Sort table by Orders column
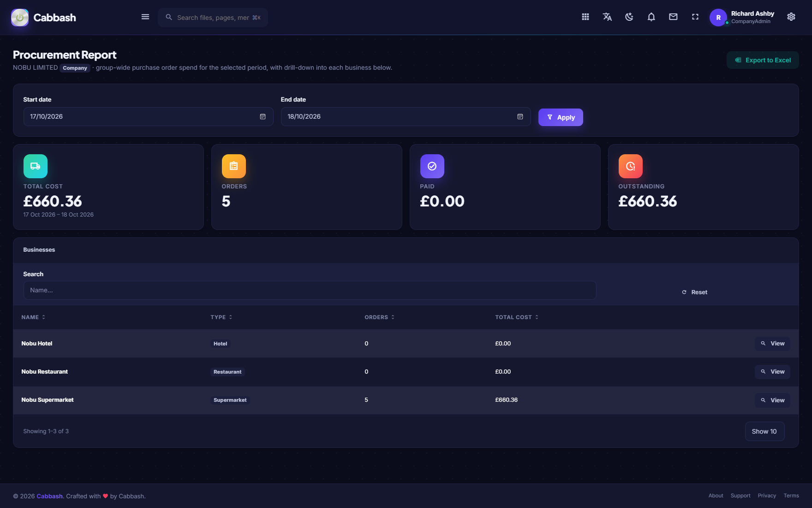Image resolution: width=812 pixels, height=508 pixels. coord(379,317)
